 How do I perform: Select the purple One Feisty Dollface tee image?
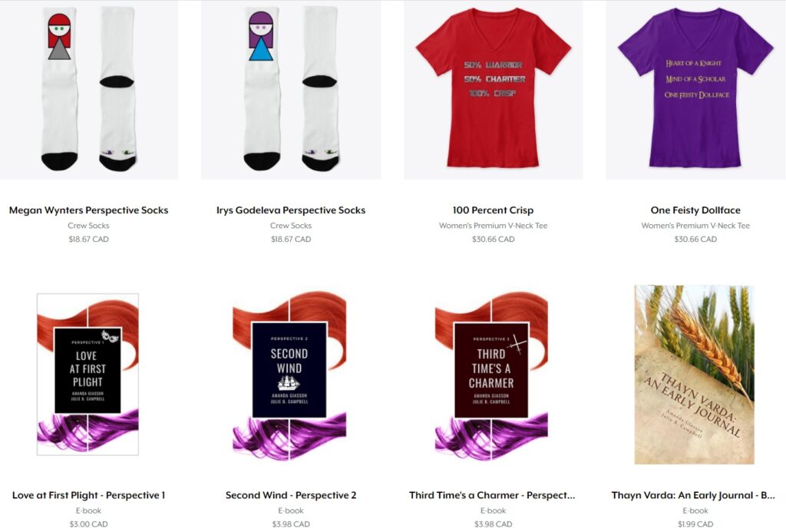tap(695, 89)
